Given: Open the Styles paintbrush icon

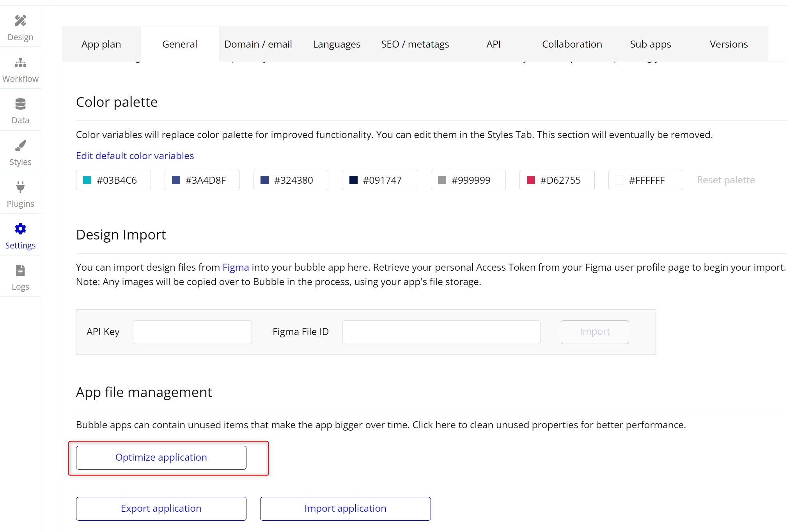Looking at the screenshot, I should pos(20,146).
